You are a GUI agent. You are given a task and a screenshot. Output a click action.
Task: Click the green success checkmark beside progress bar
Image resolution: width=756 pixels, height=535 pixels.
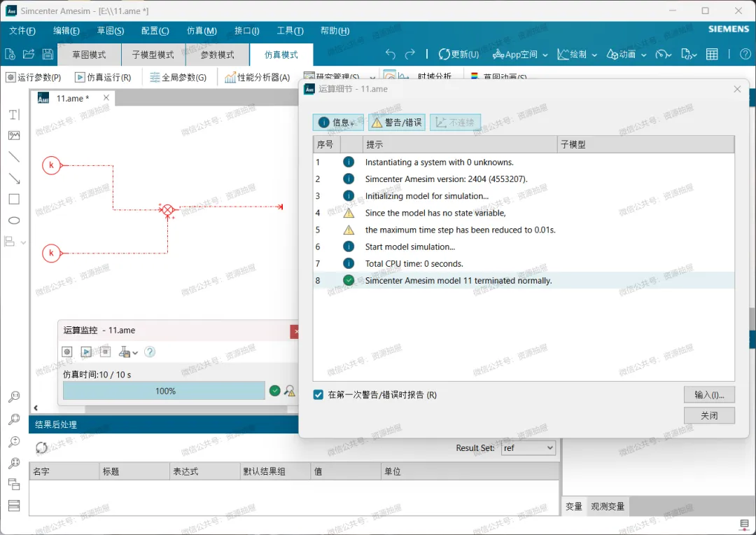click(275, 391)
